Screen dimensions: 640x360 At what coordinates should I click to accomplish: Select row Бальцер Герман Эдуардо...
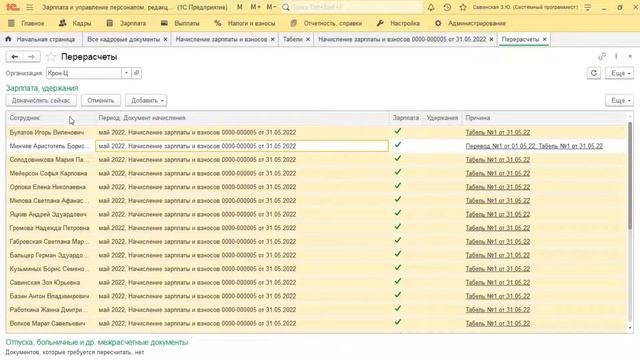(316, 255)
